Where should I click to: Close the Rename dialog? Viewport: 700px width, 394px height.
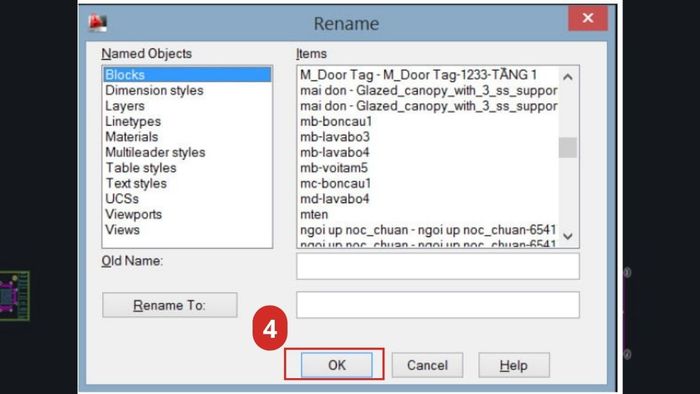coord(588,18)
